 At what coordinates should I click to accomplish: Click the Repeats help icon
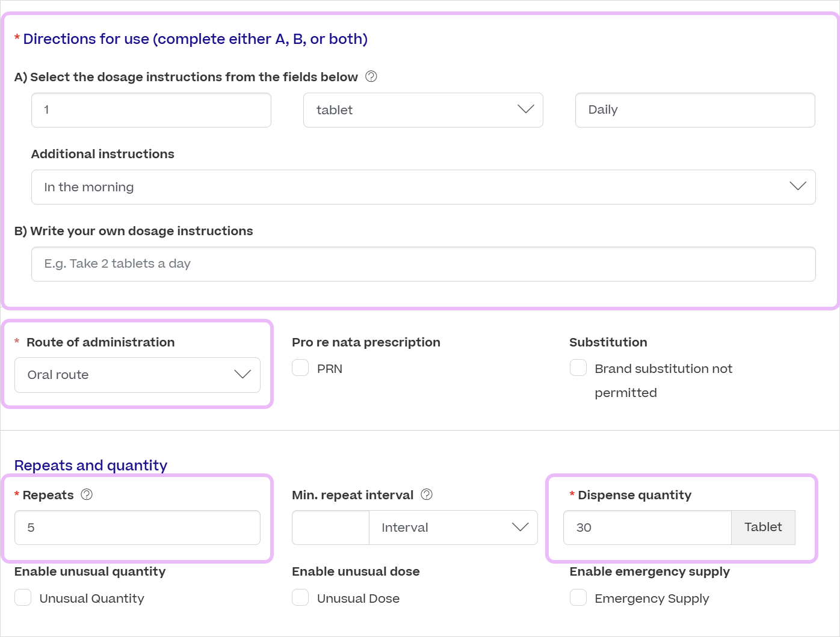87,494
